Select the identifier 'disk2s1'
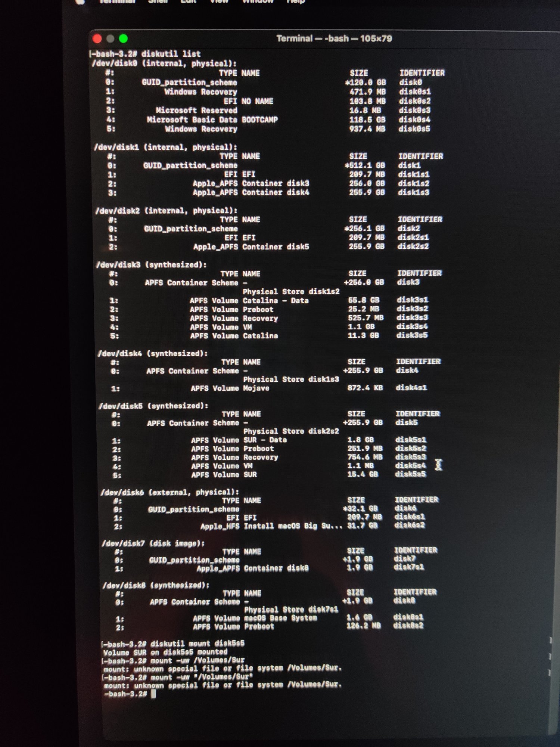 pos(413,237)
